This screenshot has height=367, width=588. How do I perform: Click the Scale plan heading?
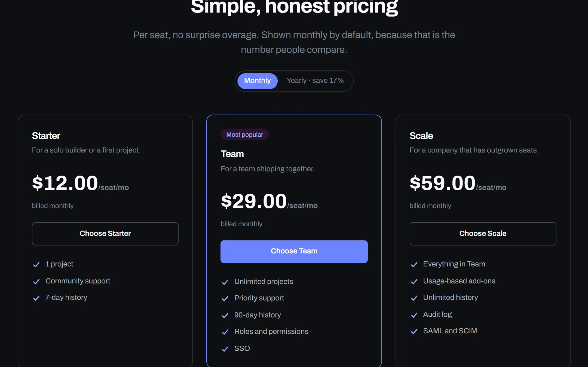point(421,136)
